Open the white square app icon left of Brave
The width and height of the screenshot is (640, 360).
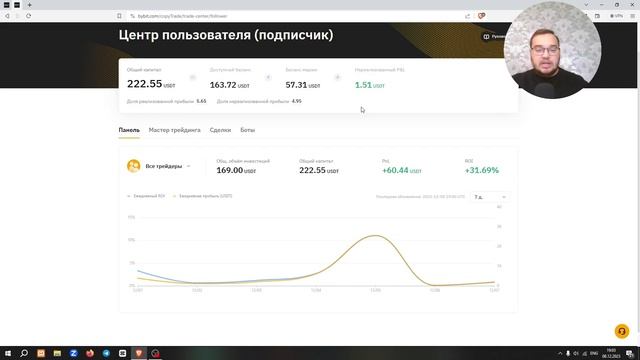pos(122,353)
